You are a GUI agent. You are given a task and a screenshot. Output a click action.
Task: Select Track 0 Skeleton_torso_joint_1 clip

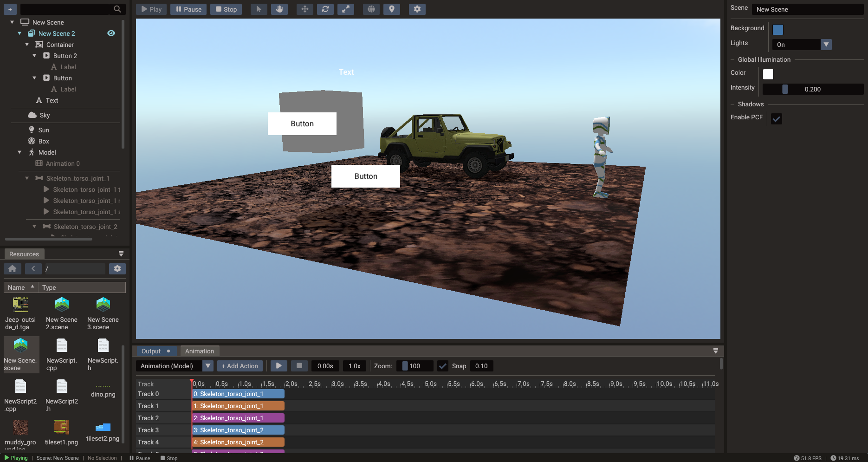click(x=238, y=394)
